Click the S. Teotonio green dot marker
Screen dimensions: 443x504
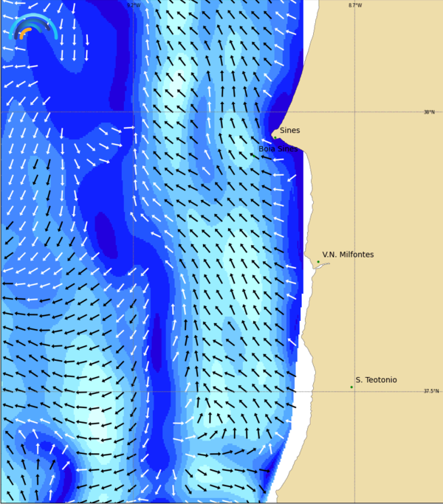[351, 387]
